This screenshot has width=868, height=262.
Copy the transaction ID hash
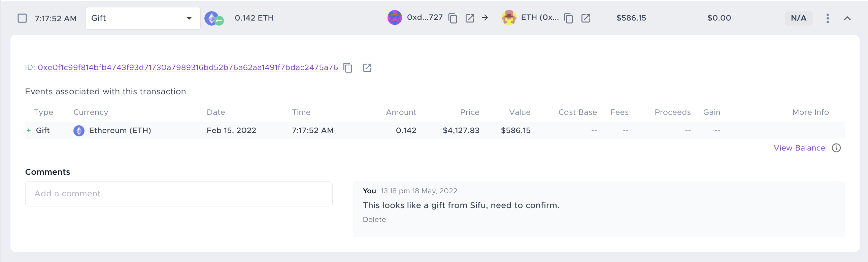348,68
